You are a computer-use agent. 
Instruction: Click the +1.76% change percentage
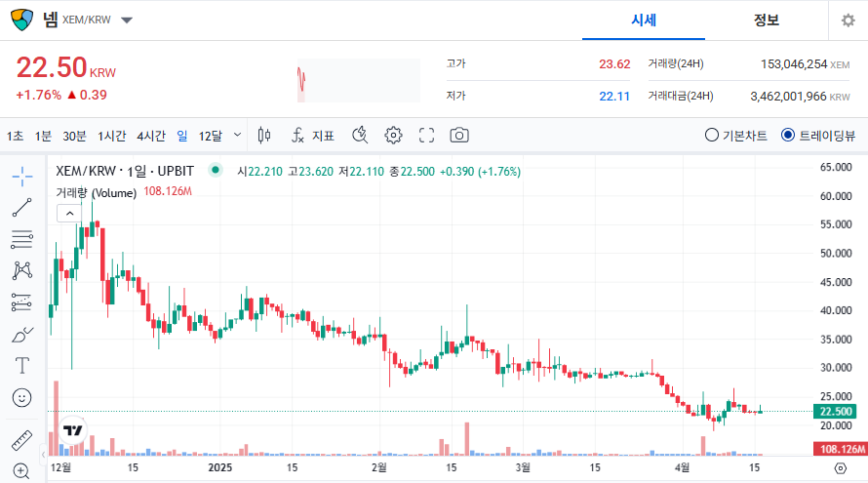(38, 95)
